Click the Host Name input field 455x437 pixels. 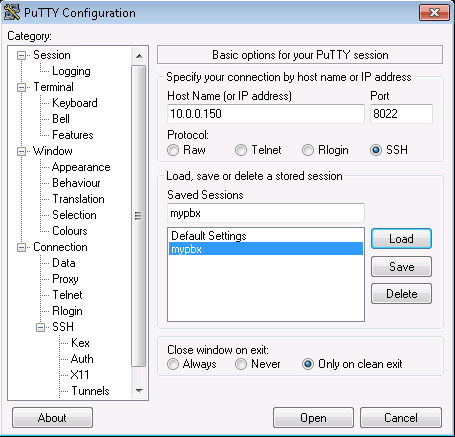[266, 114]
